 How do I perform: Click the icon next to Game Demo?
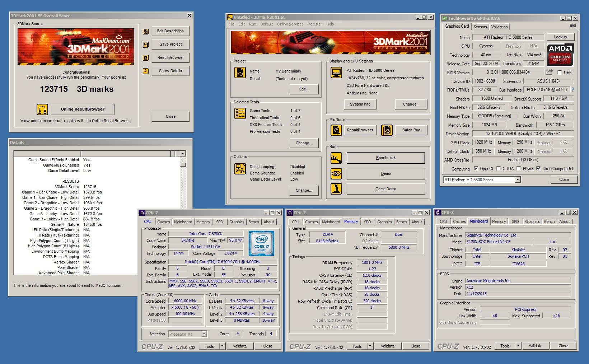coord(336,189)
